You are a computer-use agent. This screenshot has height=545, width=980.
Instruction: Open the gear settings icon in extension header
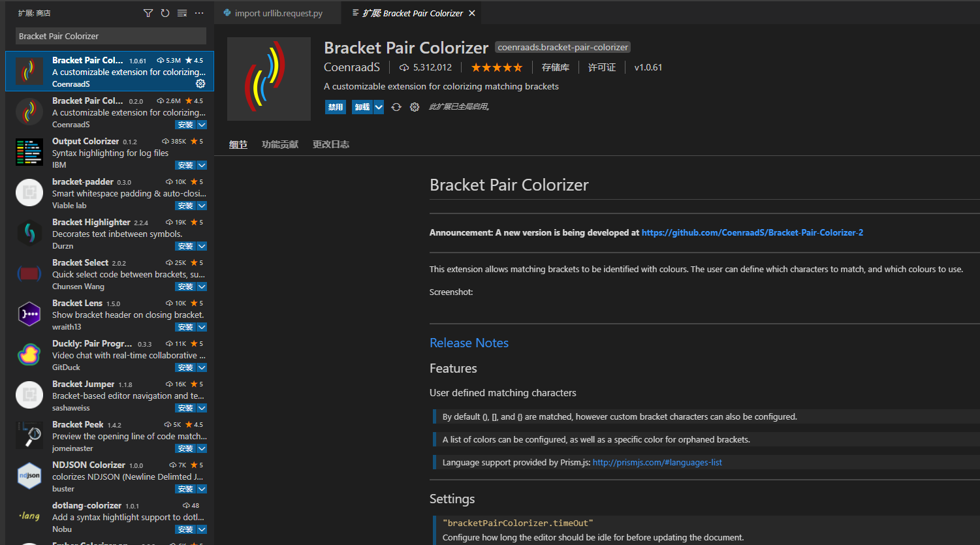click(x=415, y=107)
